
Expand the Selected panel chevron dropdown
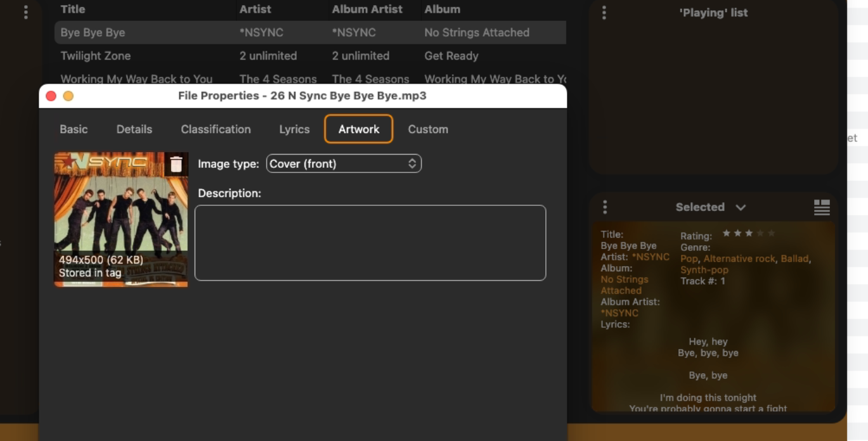(x=741, y=207)
